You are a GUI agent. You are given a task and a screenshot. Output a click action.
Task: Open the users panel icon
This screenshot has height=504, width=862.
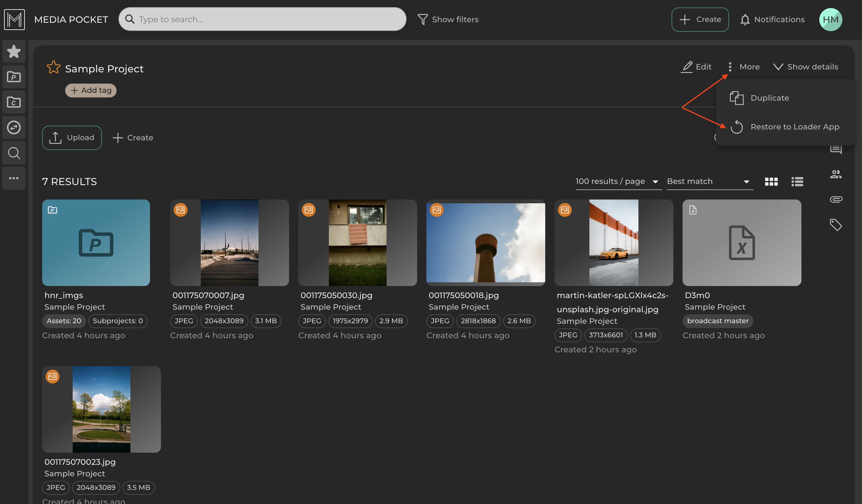(x=836, y=174)
